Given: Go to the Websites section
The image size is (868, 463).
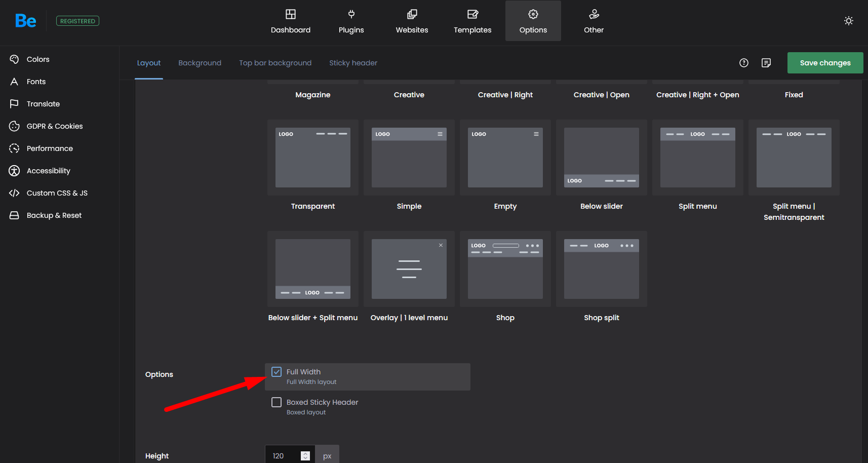Looking at the screenshot, I should pyautogui.click(x=412, y=21).
